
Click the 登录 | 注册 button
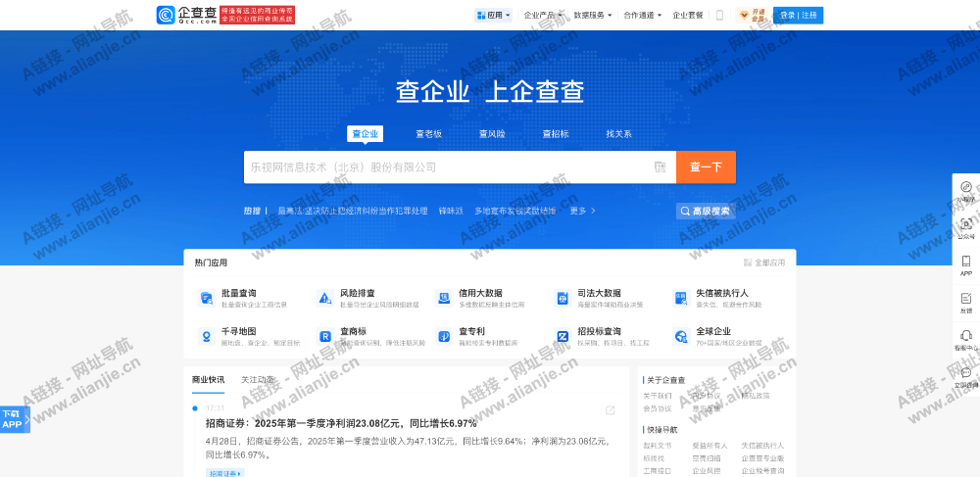798,15
